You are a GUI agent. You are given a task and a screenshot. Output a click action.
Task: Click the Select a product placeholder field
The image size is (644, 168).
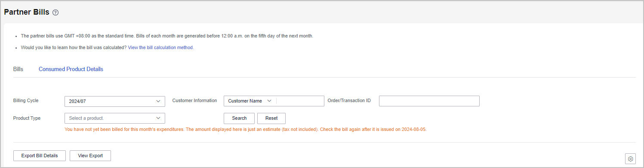coord(115,118)
